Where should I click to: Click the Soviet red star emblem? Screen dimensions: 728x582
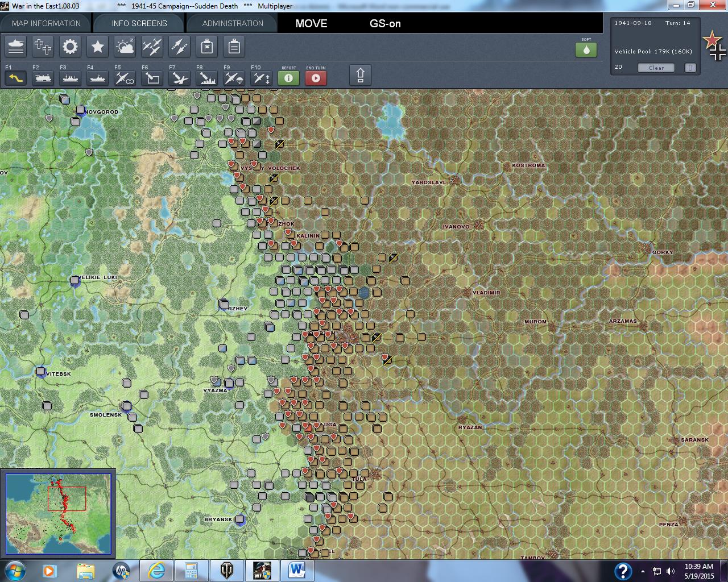click(712, 40)
